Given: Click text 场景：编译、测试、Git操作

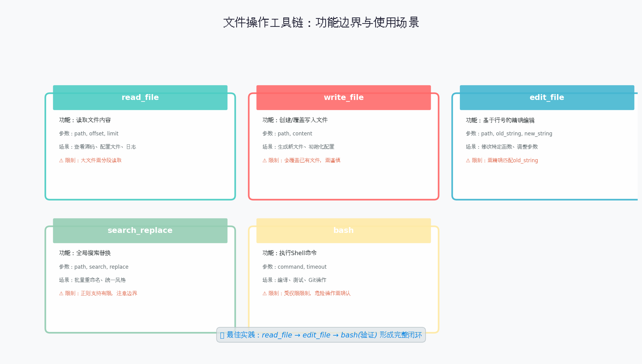Looking at the screenshot, I should click(x=294, y=280).
